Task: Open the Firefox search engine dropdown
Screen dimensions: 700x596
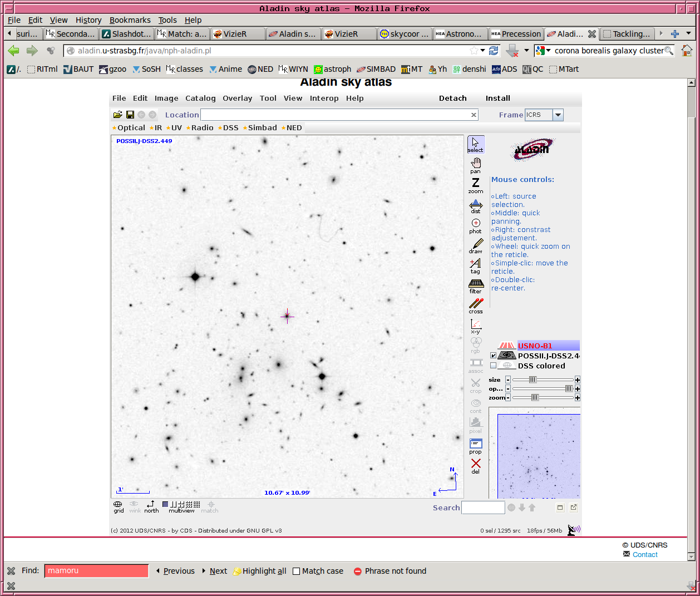Action: pyautogui.click(x=543, y=51)
